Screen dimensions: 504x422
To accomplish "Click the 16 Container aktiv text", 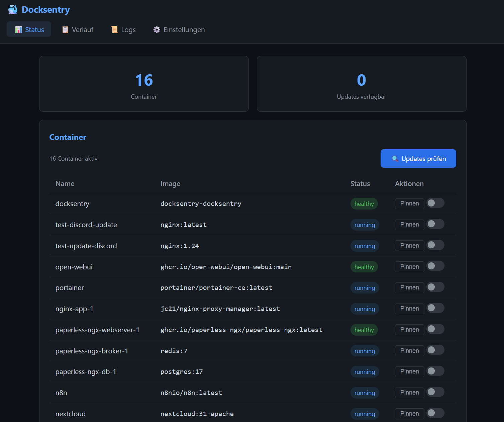I will [x=74, y=159].
